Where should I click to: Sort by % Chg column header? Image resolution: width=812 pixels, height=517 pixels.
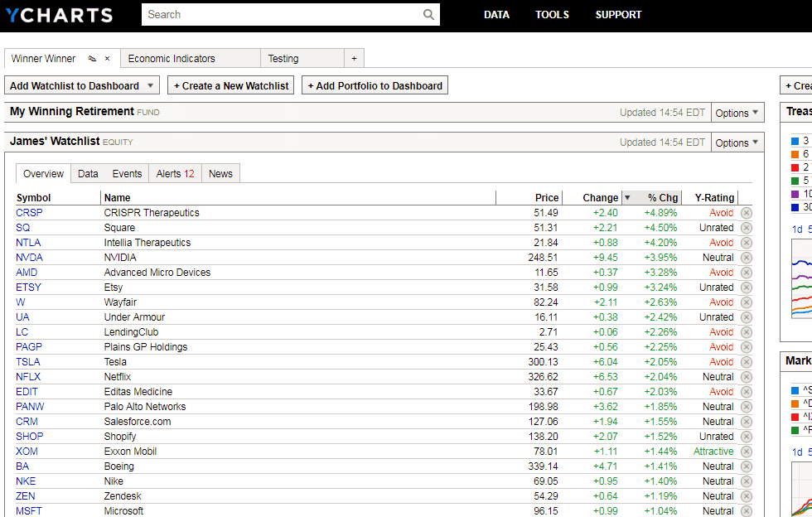pos(662,197)
